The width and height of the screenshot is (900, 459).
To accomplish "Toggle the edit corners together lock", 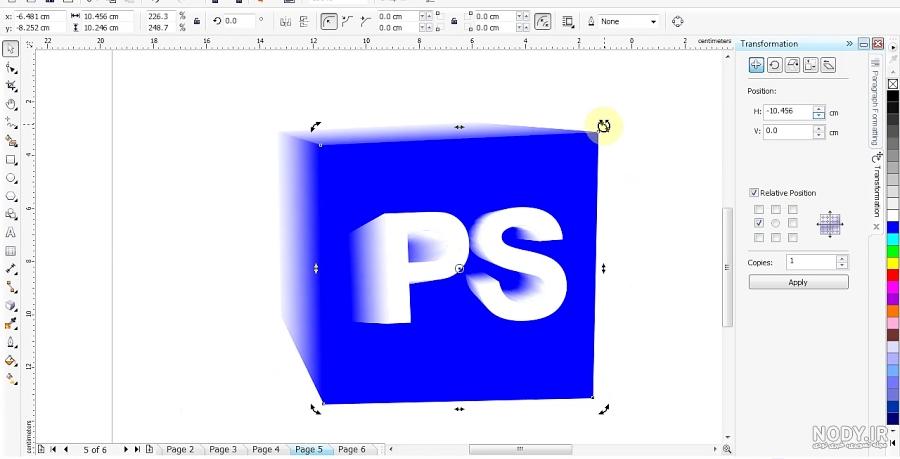I will [x=454, y=22].
